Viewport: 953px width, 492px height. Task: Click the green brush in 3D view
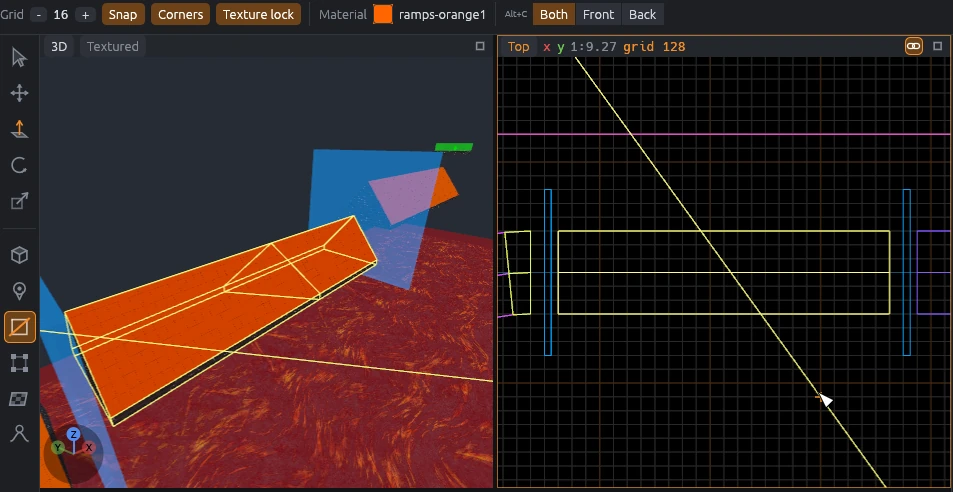click(x=454, y=147)
